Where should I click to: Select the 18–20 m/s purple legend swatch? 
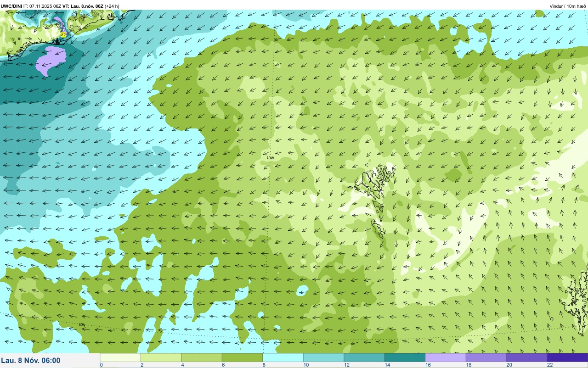486,357
